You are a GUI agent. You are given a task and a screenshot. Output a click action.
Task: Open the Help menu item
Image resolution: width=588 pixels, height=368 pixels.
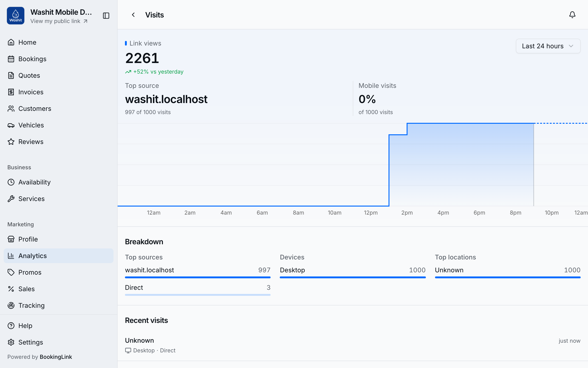pos(59,325)
